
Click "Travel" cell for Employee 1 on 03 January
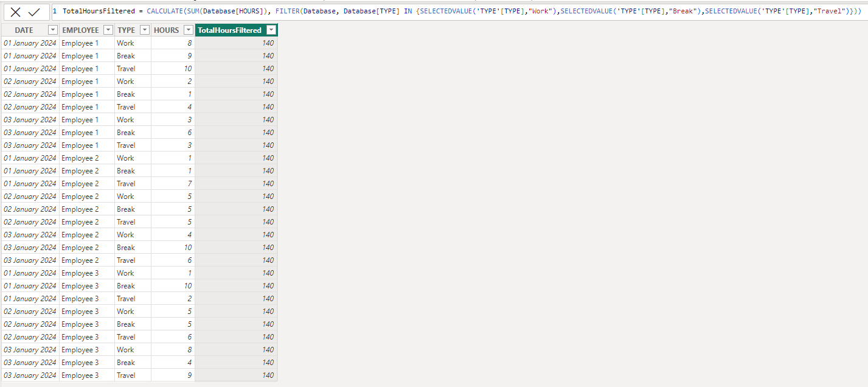pos(133,145)
